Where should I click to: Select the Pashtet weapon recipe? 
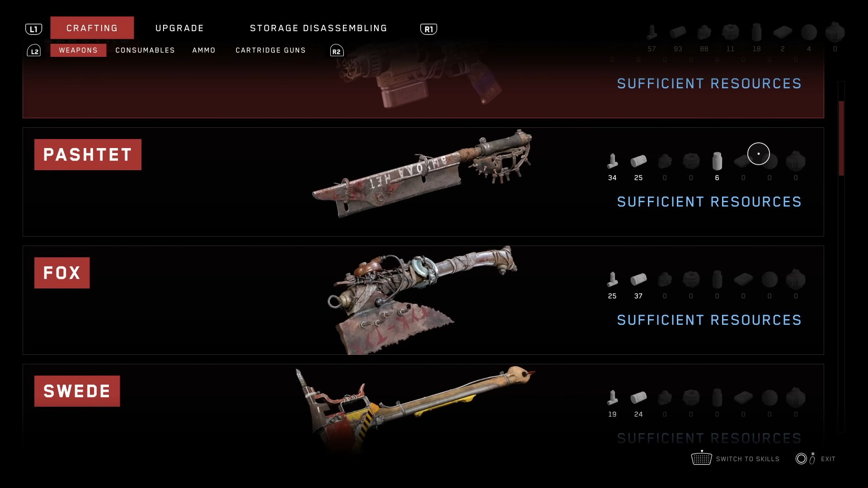[423, 182]
